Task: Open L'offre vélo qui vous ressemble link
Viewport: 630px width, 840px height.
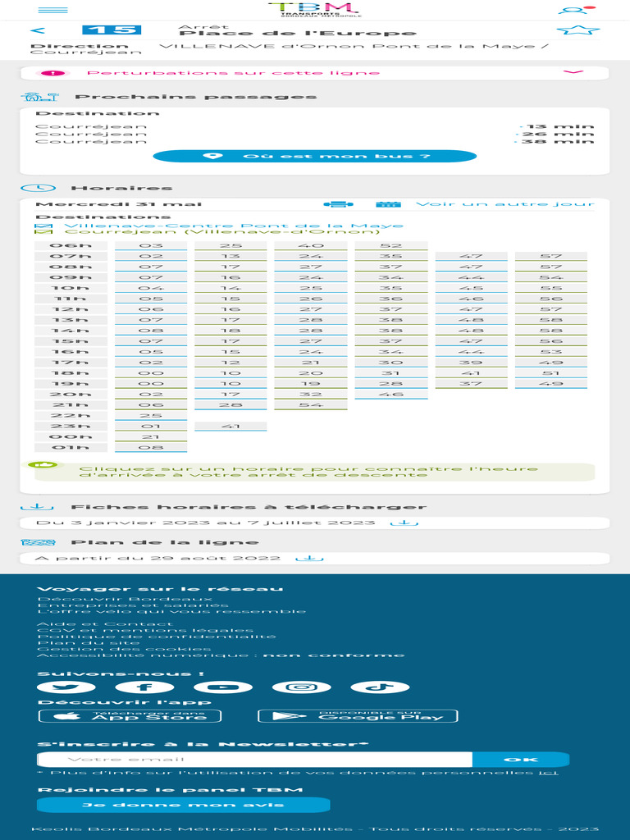Action: tap(171, 611)
